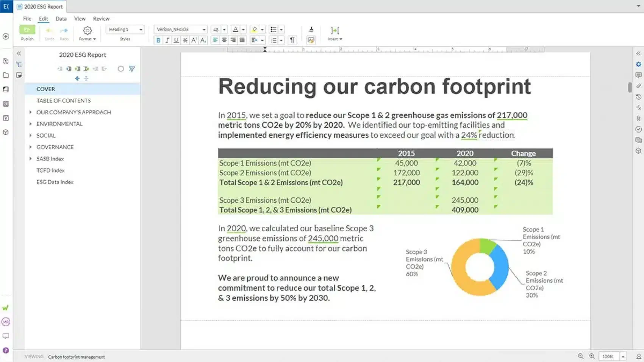
Task: Open the View menu
Action: pyautogui.click(x=80, y=19)
